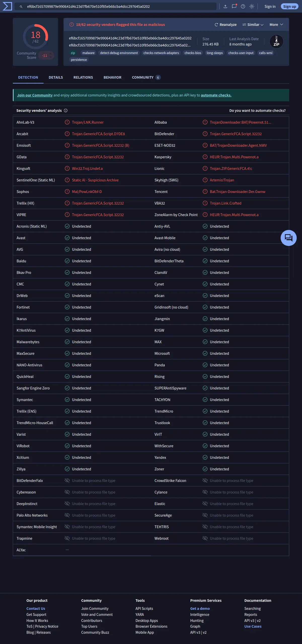
Task: Open the VirusTotal home logo
Action: pyautogui.click(x=7, y=6)
